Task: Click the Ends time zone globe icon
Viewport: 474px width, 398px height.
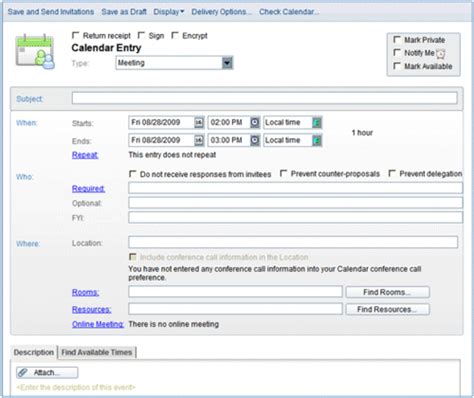Action: pyautogui.click(x=317, y=140)
